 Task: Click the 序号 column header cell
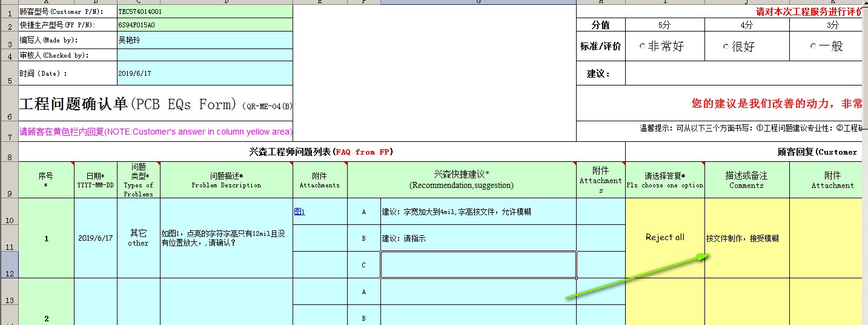point(46,179)
